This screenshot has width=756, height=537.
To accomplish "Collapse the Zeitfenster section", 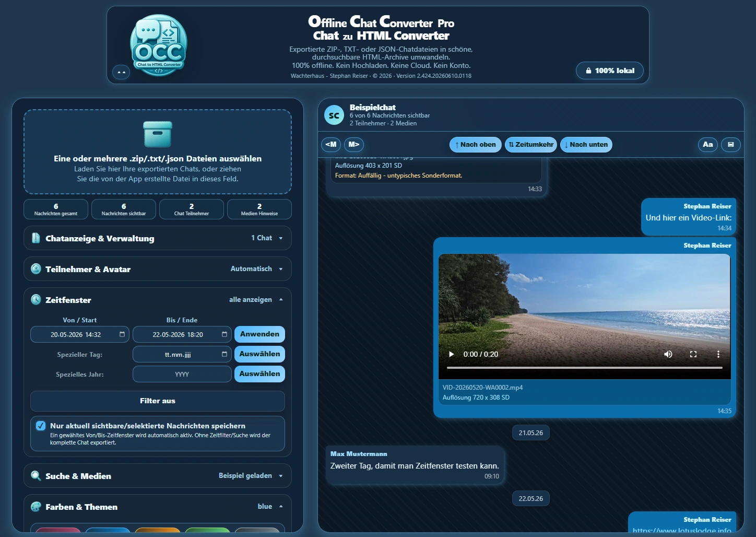I will (x=158, y=300).
